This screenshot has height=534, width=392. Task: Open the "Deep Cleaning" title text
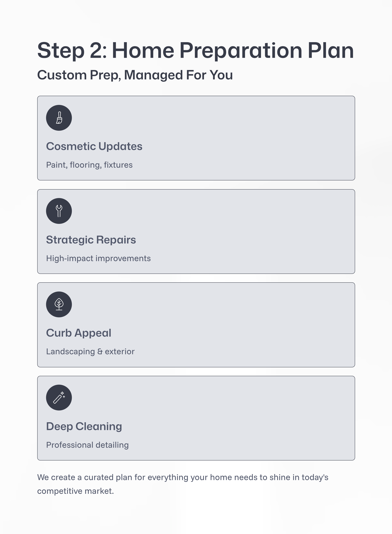pyautogui.click(x=84, y=426)
